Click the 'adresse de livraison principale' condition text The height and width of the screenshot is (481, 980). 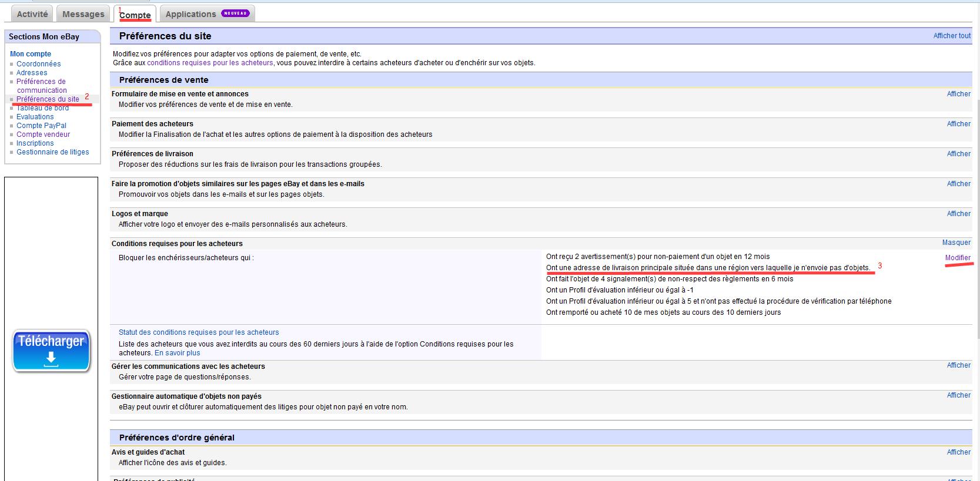708,268
